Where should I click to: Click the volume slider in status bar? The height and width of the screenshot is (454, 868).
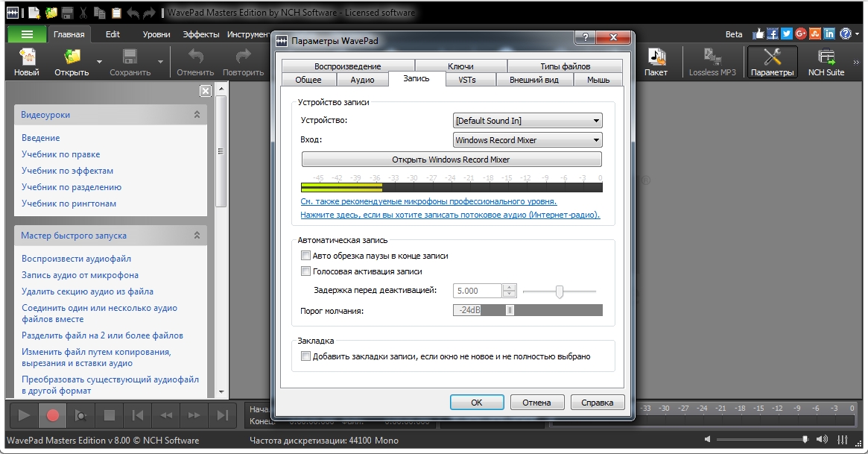pos(762,440)
